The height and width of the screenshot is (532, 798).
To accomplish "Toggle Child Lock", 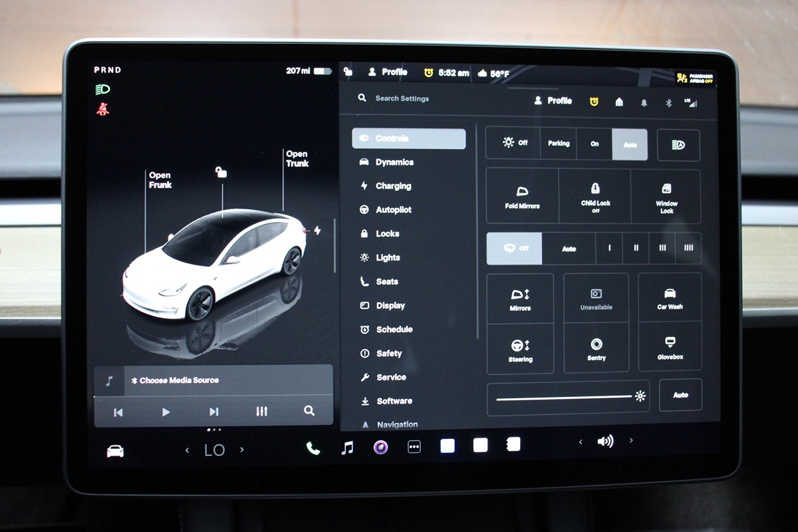I will tap(595, 196).
